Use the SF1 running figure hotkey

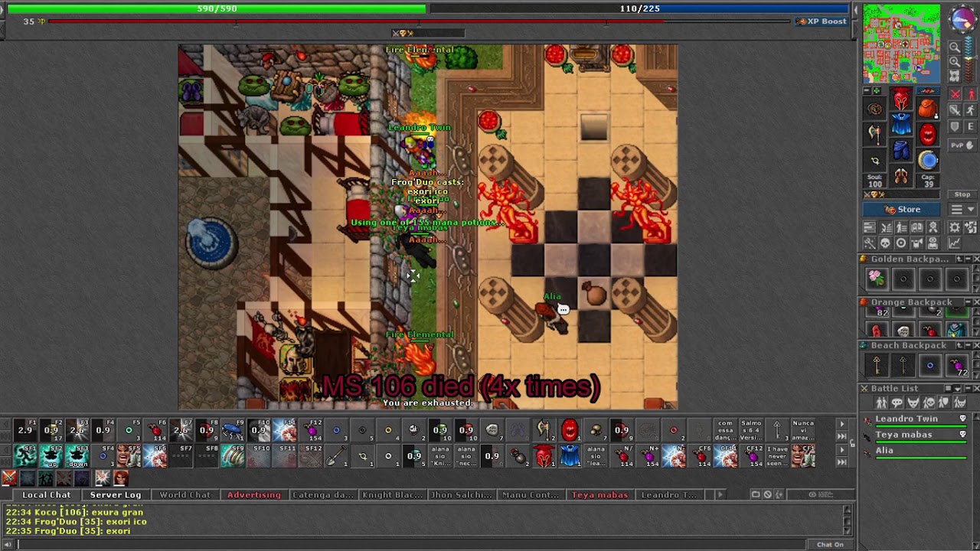(x=25, y=456)
